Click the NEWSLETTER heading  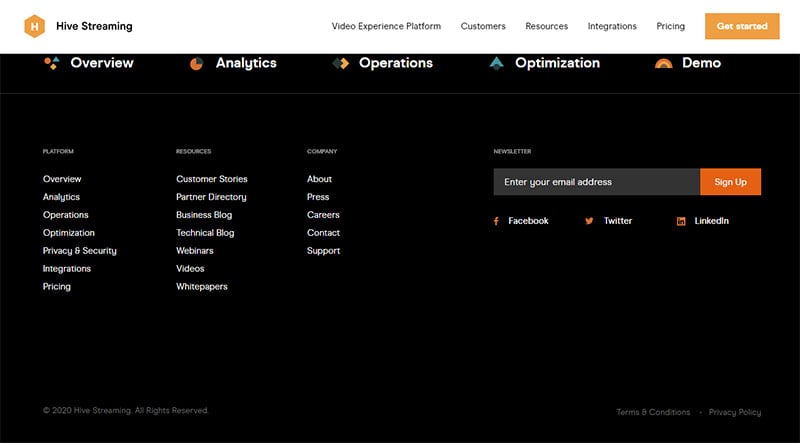[512, 152]
